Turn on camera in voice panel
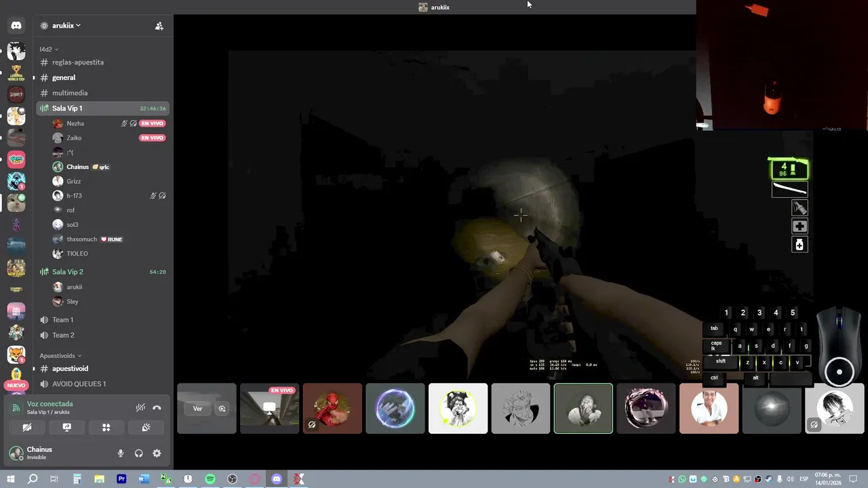 27,428
